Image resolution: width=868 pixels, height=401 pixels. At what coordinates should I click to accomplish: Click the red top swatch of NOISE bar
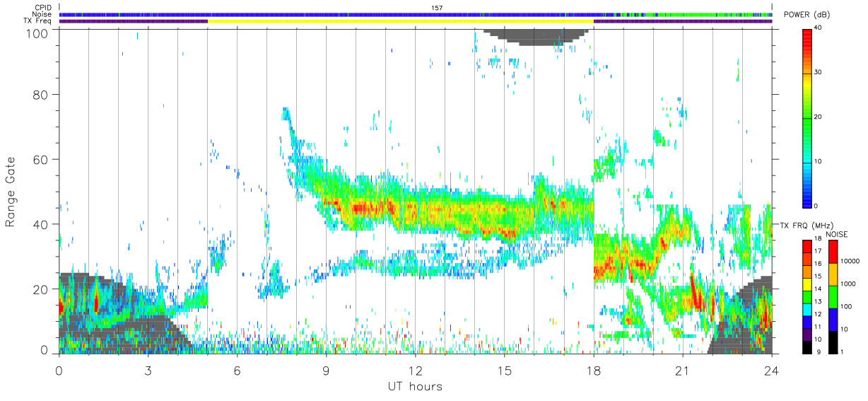pos(832,252)
